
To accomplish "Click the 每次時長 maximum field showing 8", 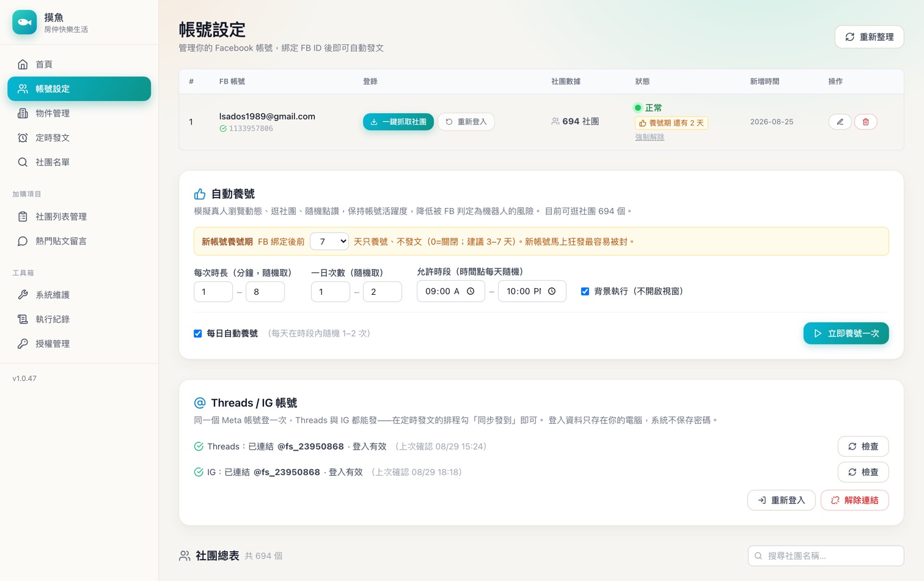I will click(265, 292).
